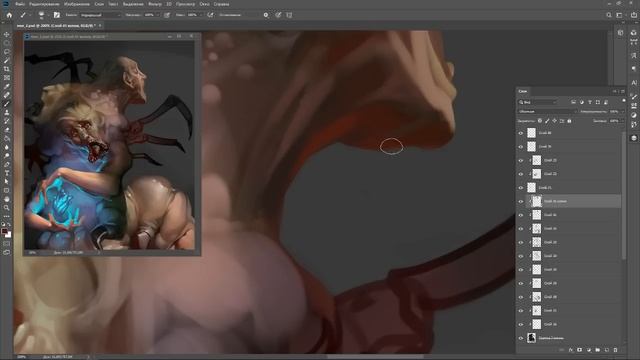Open the Фильтр menu
The height and width of the screenshot is (360, 640).
point(155,4)
